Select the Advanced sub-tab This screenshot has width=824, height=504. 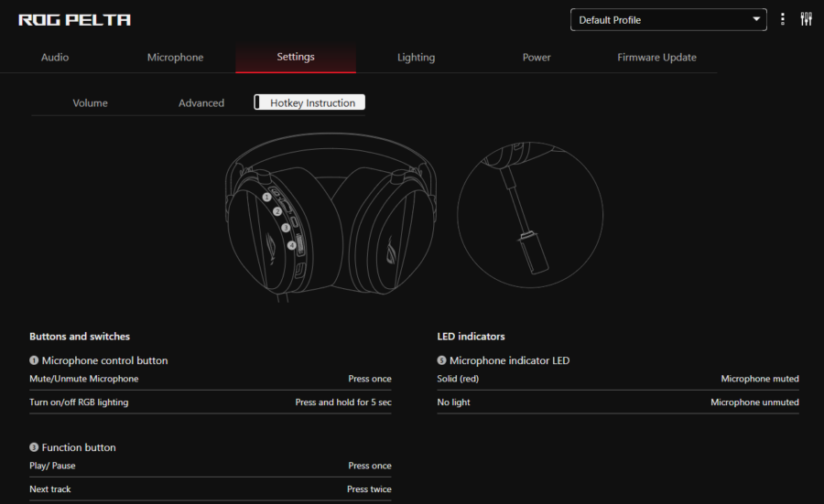[x=201, y=102]
